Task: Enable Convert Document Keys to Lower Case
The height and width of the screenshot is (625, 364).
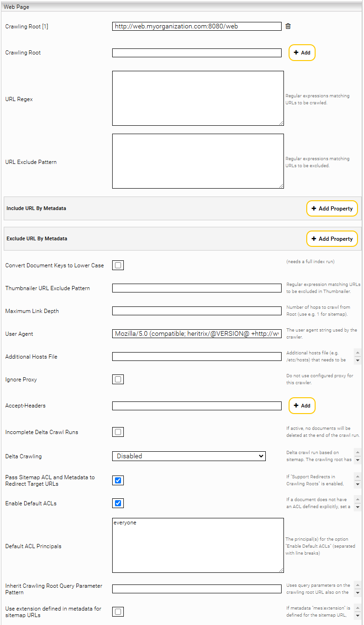Action: pos(118,265)
